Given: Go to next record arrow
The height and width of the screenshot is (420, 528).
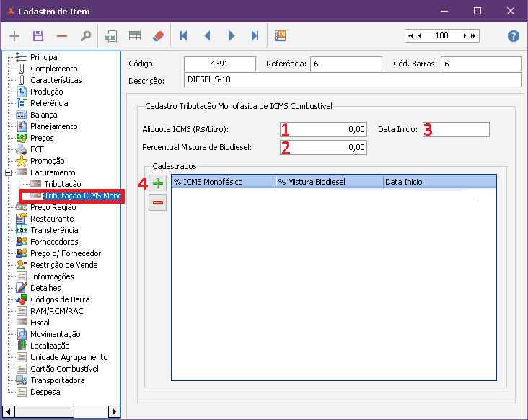Looking at the screenshot, I should 232,35.
